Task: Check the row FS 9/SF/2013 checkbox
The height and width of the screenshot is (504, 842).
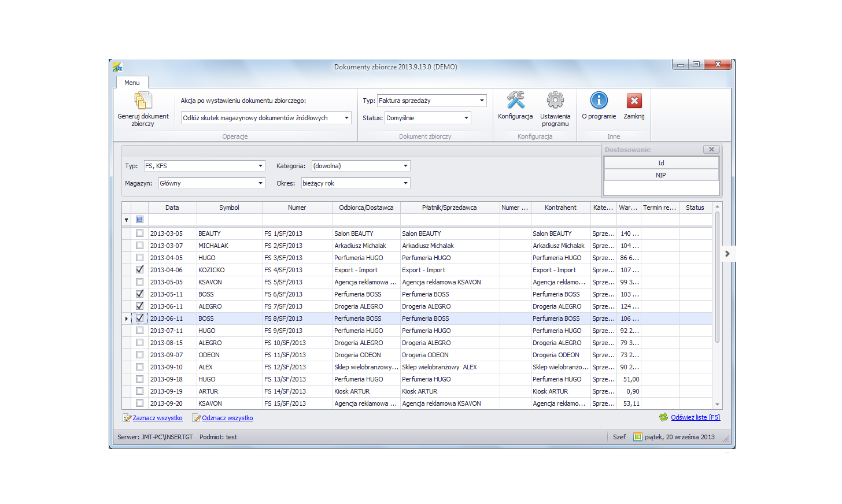Action: point(139,331)
